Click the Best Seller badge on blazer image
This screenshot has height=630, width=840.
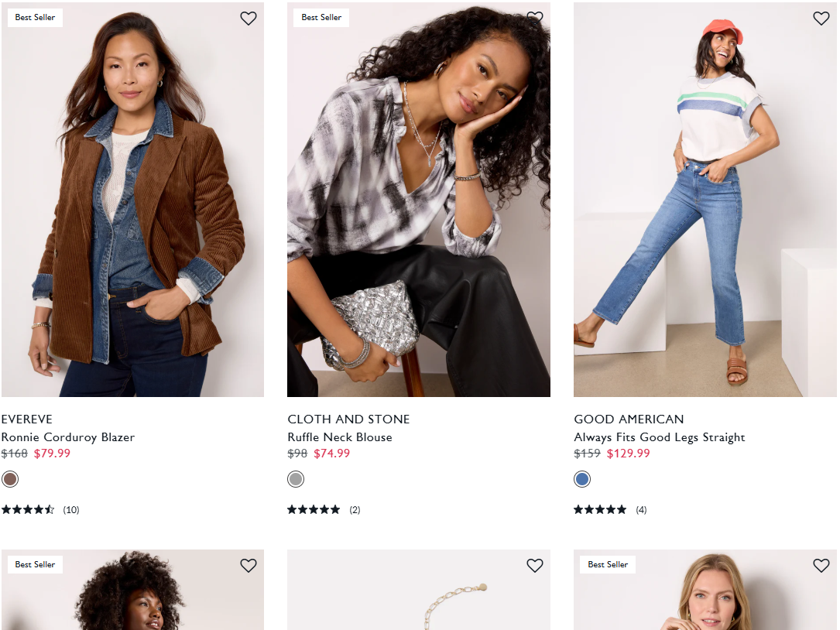point(36,18)
